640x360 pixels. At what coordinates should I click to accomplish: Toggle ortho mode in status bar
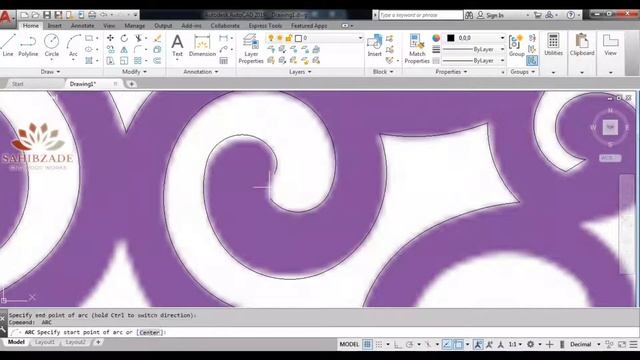tap(397, 344)
